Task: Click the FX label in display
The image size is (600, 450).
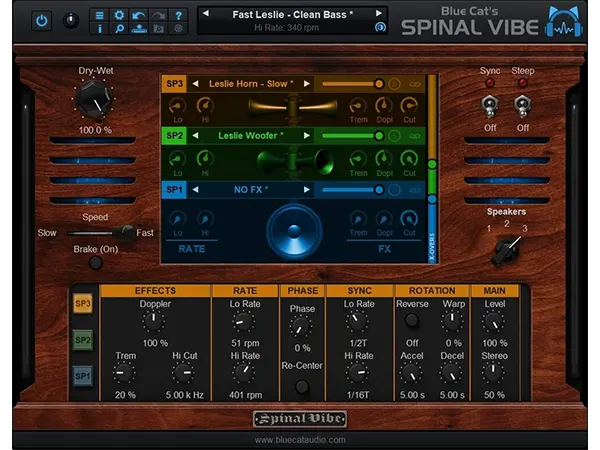Action: pos(384,249)
